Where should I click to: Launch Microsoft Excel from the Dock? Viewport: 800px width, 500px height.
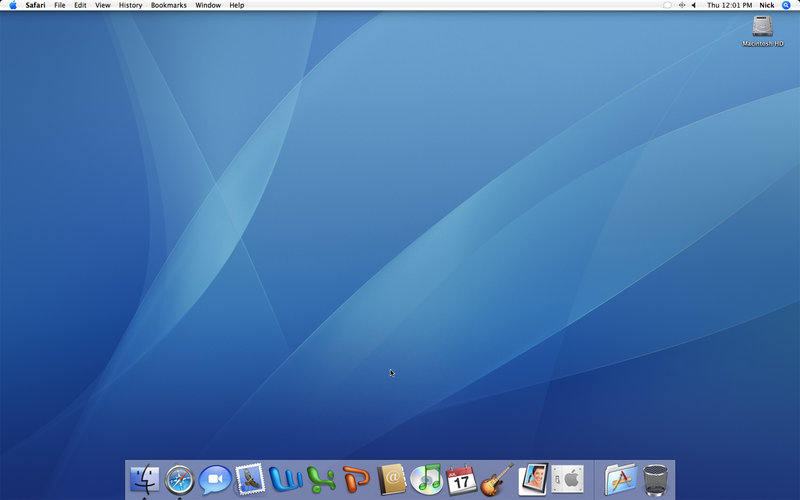[321, 480]
